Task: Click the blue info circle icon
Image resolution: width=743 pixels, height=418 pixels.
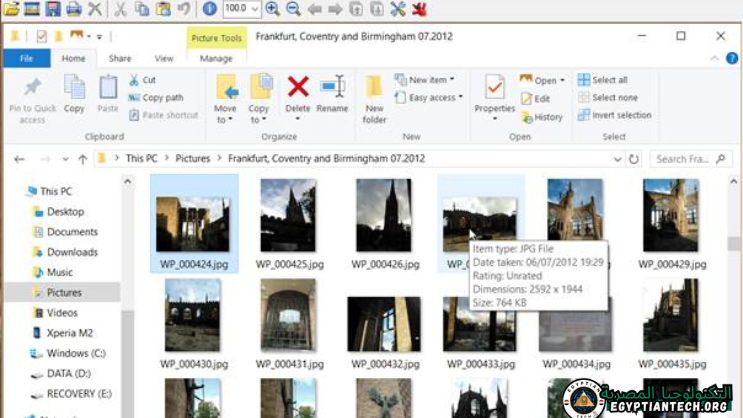Action: pyautogui.click(x=209, y=9)
